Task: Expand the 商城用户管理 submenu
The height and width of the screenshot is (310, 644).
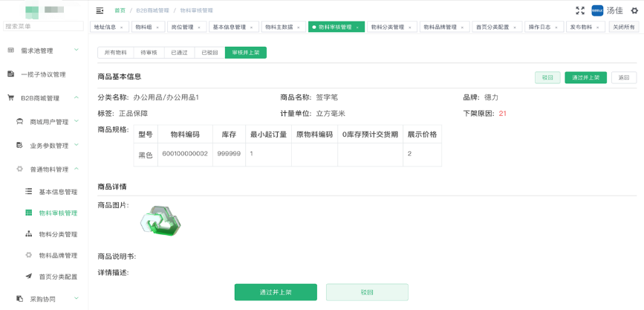Action: pos(77,121)
